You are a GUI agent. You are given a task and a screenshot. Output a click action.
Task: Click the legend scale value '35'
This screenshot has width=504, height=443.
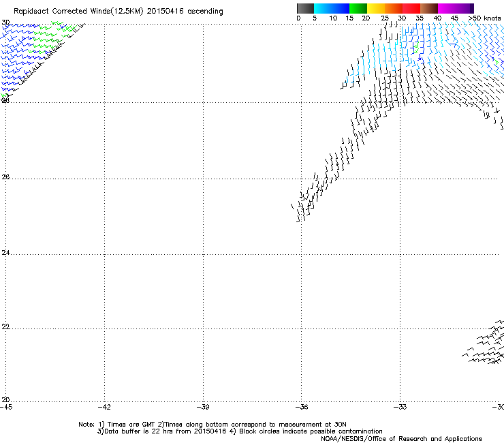[x=420, y=18]
